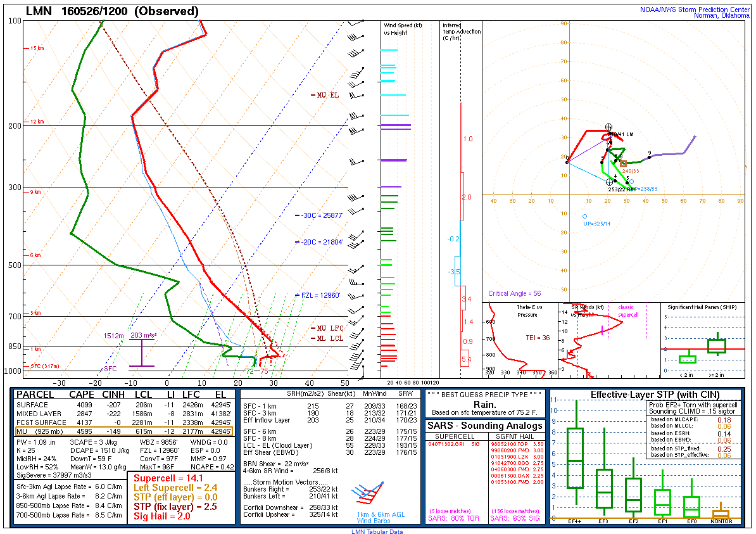Click the 'BRN Shear' value row
The image size is (756, 534).
pyautogui.click(x=276, y=464)
